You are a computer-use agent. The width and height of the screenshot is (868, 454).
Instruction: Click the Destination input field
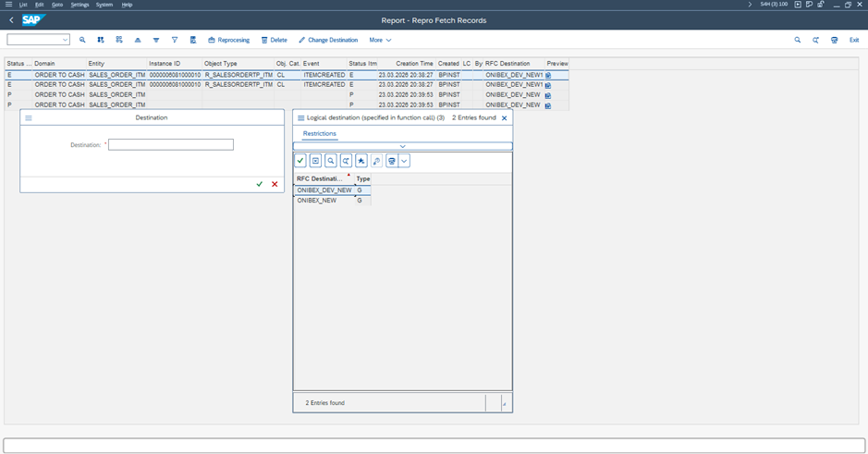(x=171, y=145)
